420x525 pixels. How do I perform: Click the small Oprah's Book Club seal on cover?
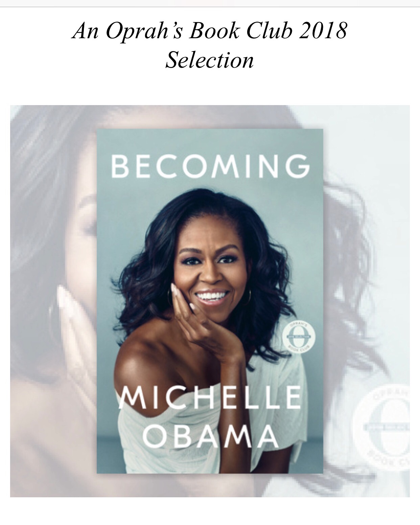[299, 337]
